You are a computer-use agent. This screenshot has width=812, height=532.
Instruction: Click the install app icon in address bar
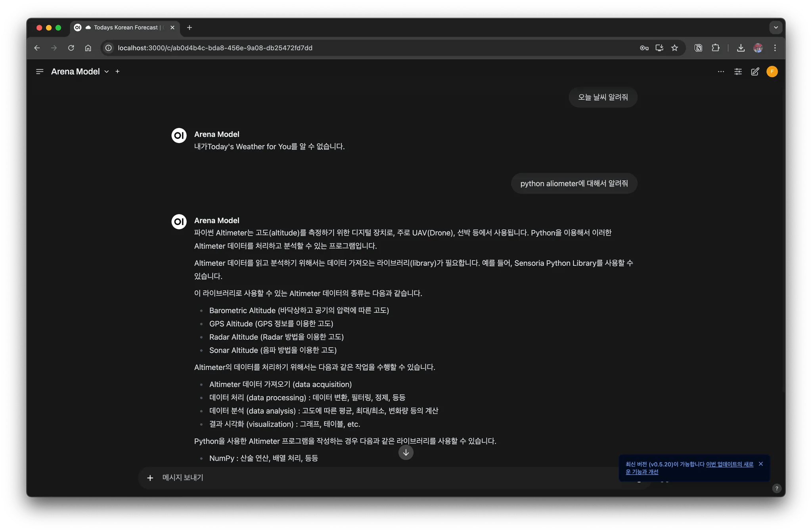click(x=659, y=48)
